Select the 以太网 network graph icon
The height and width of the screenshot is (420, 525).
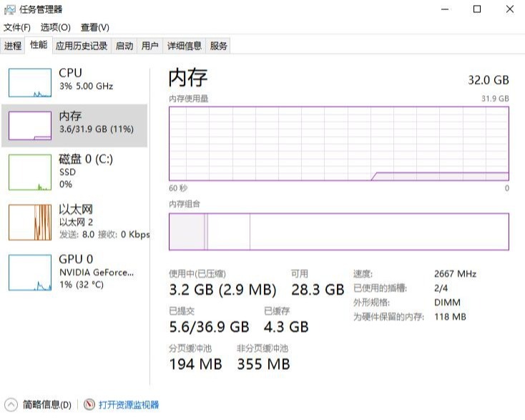pyautogui.click(x=30, y=222)
